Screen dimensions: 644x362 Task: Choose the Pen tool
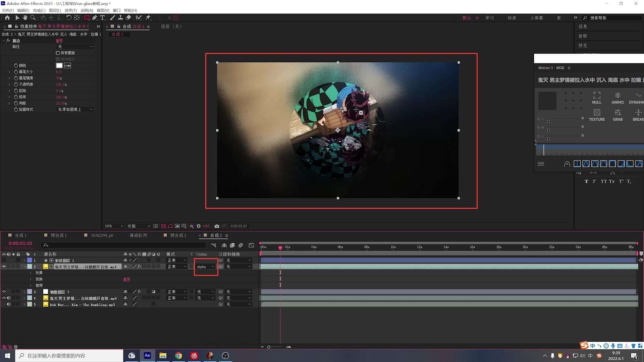click(95, 18)
